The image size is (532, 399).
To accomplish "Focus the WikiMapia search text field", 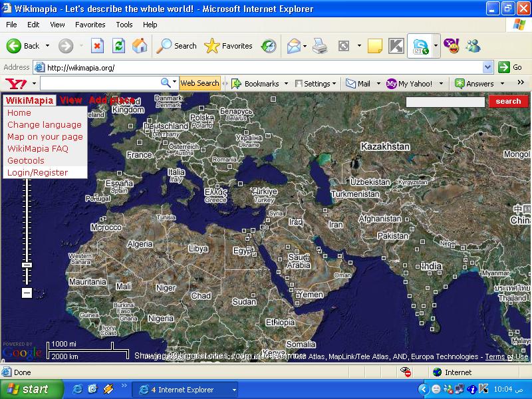I will click(x=445, y=102).
